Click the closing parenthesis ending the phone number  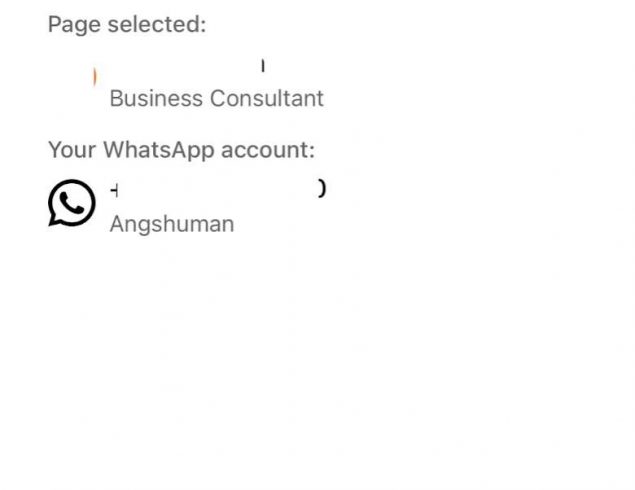tap(321, 188)
